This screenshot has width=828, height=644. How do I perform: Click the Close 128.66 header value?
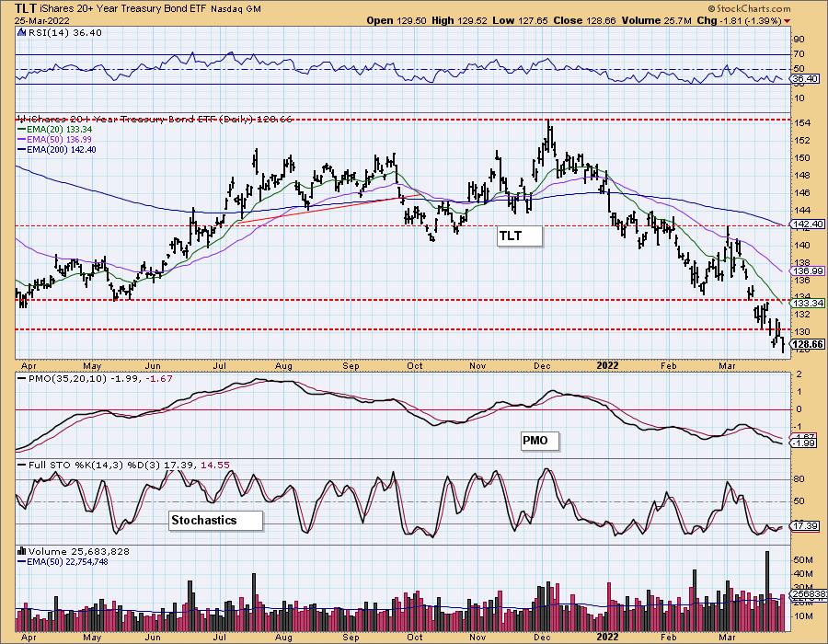584,20
